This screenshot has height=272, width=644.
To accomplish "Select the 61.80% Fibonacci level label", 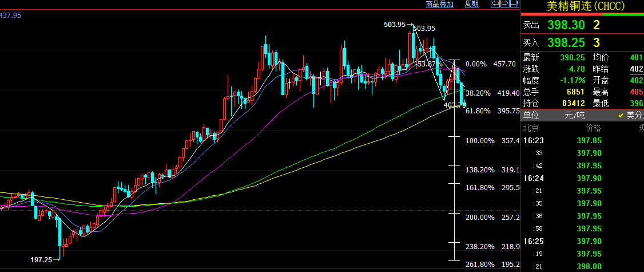I will click(478, 111).
